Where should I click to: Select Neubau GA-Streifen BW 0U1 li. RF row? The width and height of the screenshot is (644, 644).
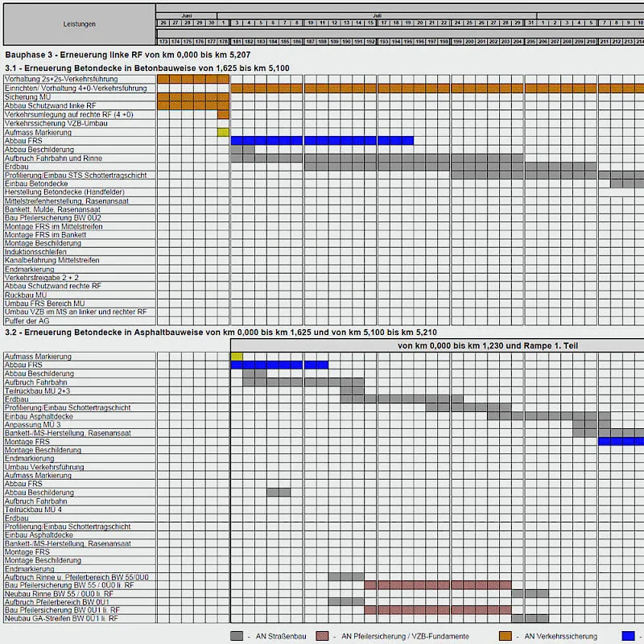pos(80,618)
